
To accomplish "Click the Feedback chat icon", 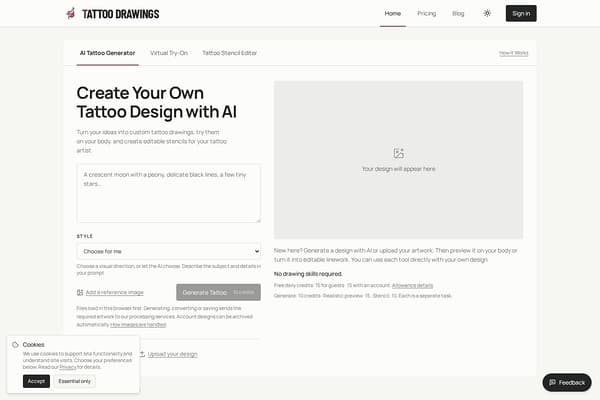I will coord(553,382).
